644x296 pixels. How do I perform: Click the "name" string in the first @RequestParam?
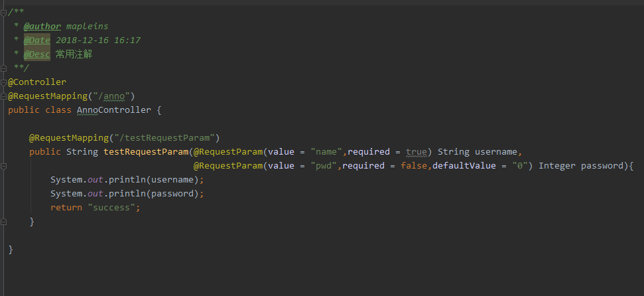[x=326, y=152]
